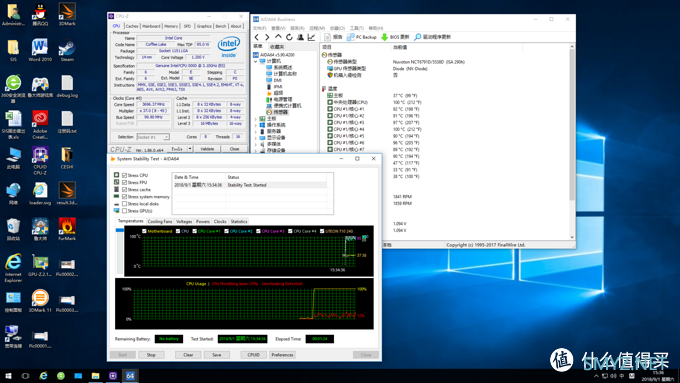
Task: Open Adobe Creative Cloud desktop shortcut
Action: (40, 124)
